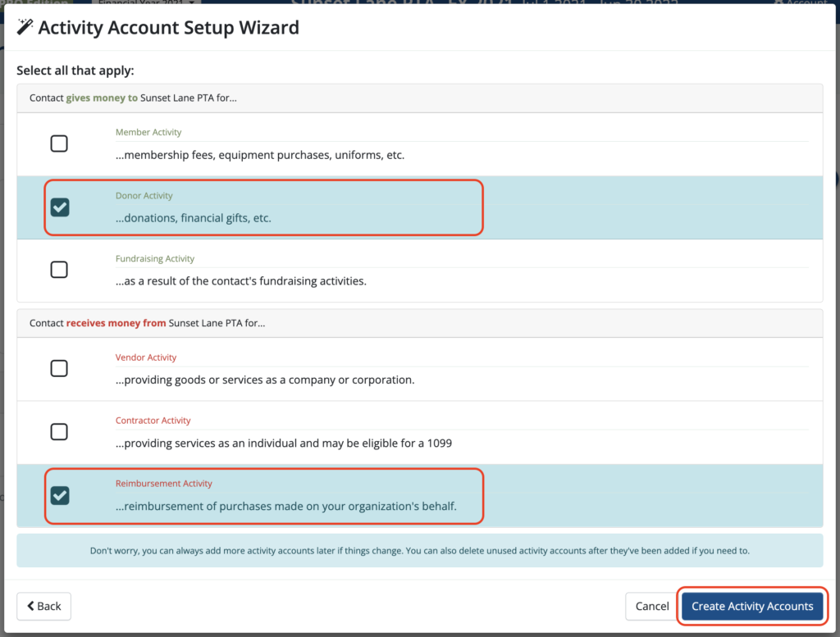This screenshot has height=637, width=840.
Task: Click the Donor Activity label
Action: (x=144, y=195)
